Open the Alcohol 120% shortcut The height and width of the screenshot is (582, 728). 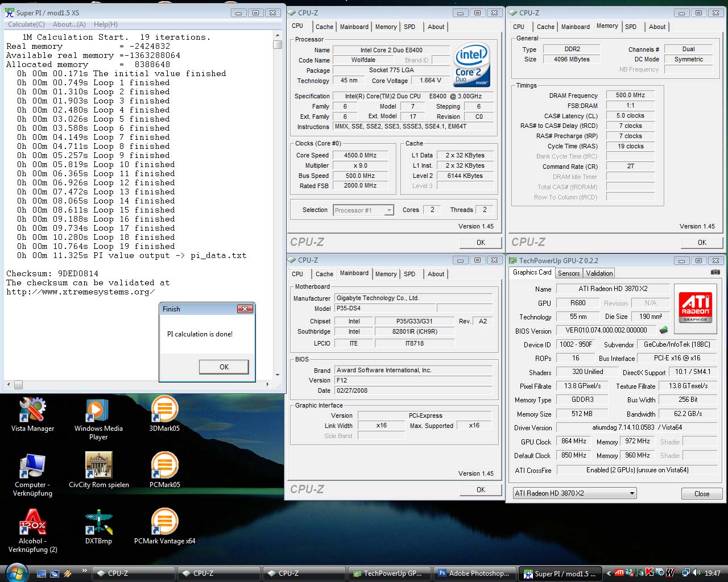coord(32,531)
